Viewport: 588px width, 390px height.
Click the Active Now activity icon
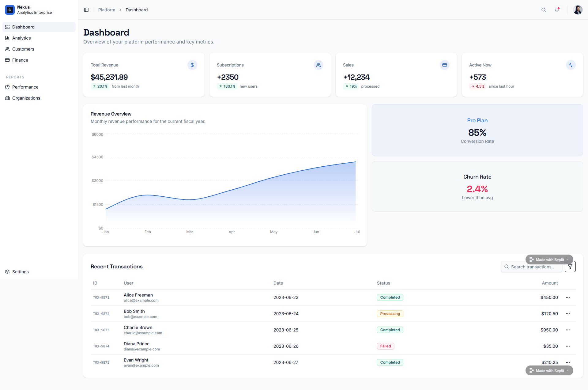pos(571,65)
